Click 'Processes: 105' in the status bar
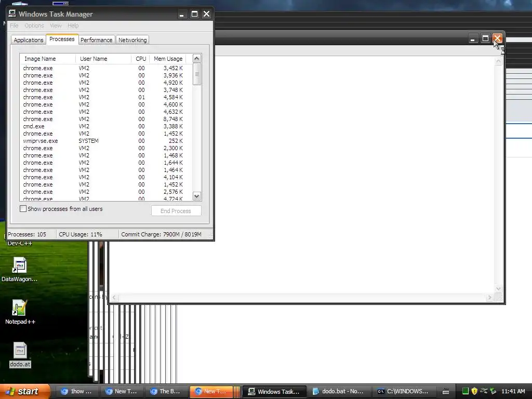Screen dimensions: 532x399 27,234
